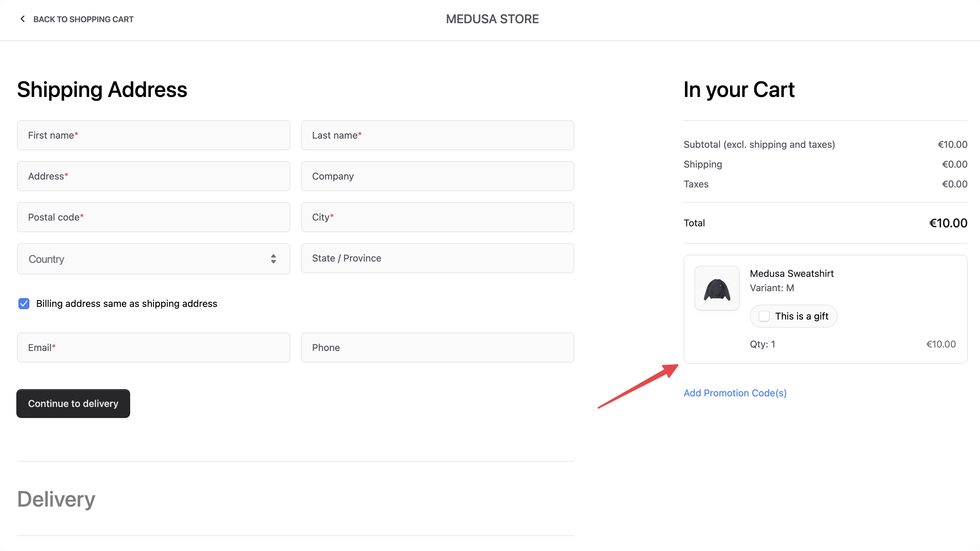Select the Postal code field

[x=153, y=217]
